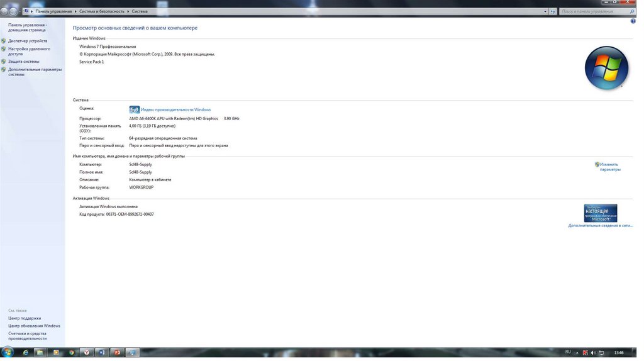Open the network connection tray icon
644x361 pixels.
(x=602, y=353)
